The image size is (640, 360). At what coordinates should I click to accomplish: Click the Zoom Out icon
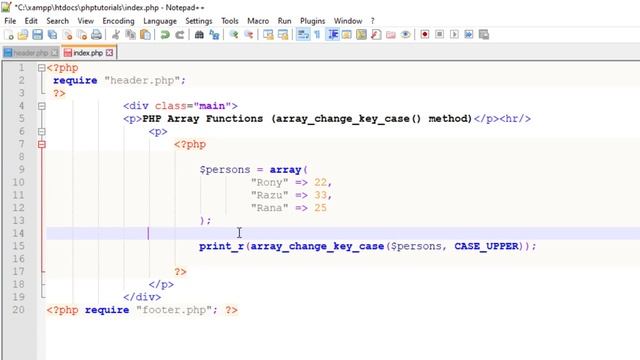(249, 35)
